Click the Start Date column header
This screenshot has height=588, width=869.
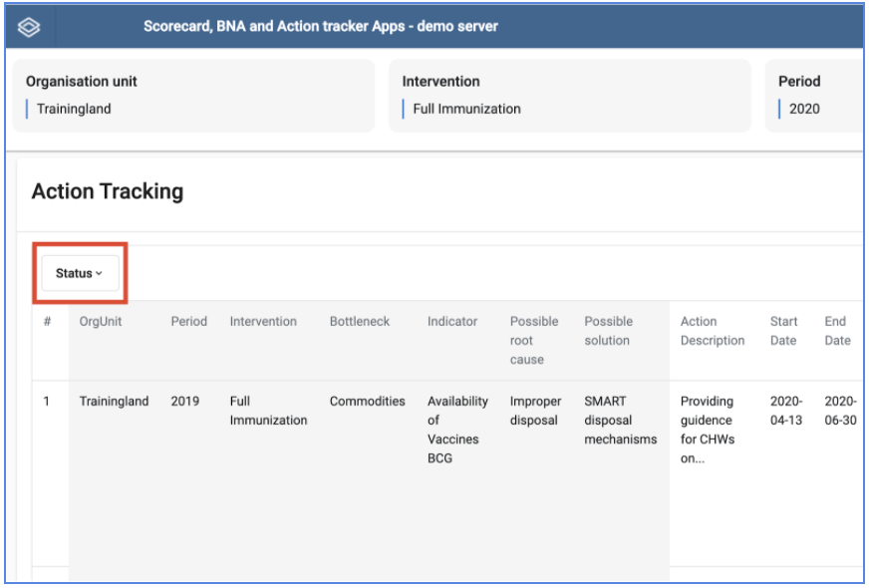coord(783,331)
